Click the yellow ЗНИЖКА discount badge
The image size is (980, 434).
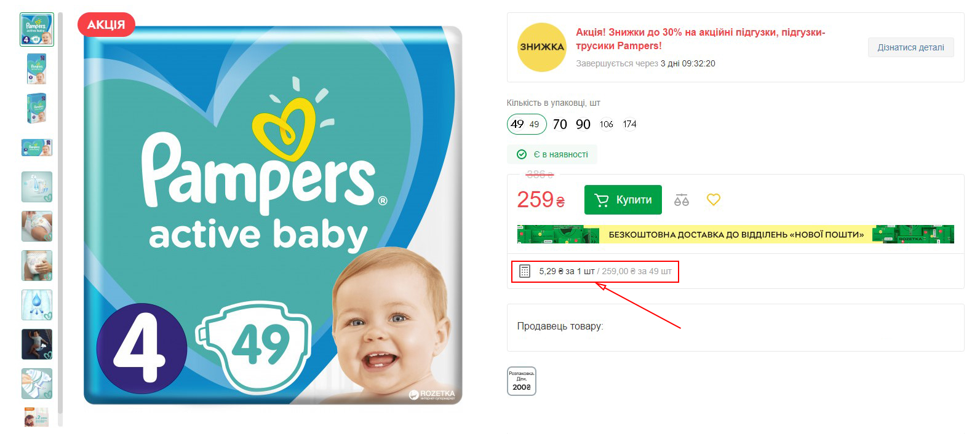[x=542, y=47]
